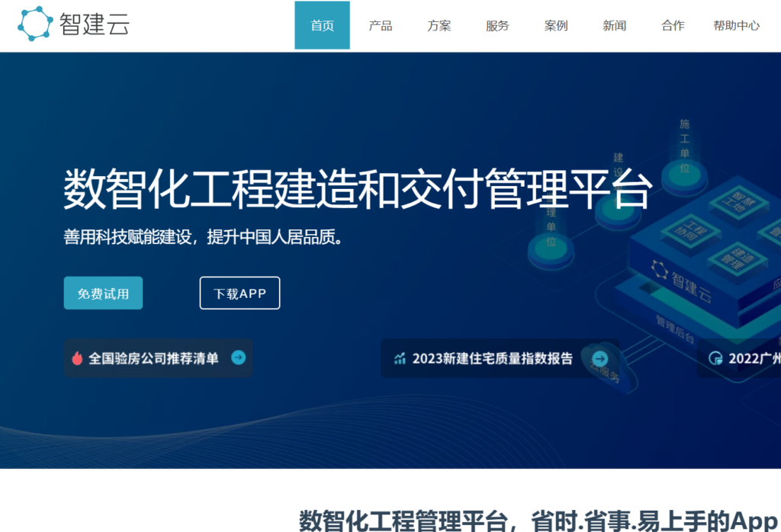Open the 合作 menu item

point(672,25)
